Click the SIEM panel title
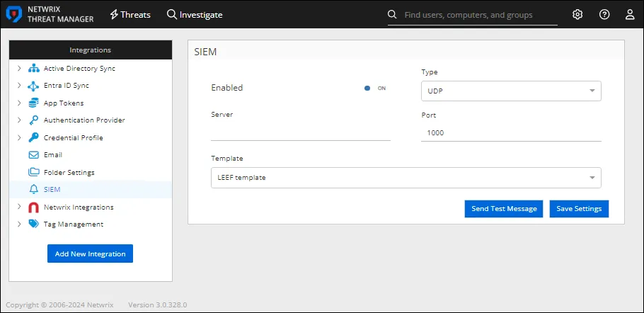644x313 pixels. pos(205,52)
